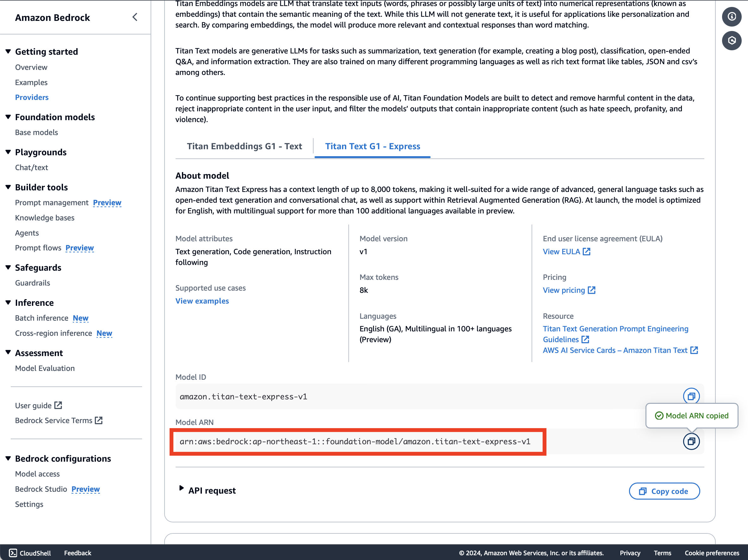Open Agents page
Image resolution: width=748 pixels, height=560 pixels.
[x=27, y=233]
